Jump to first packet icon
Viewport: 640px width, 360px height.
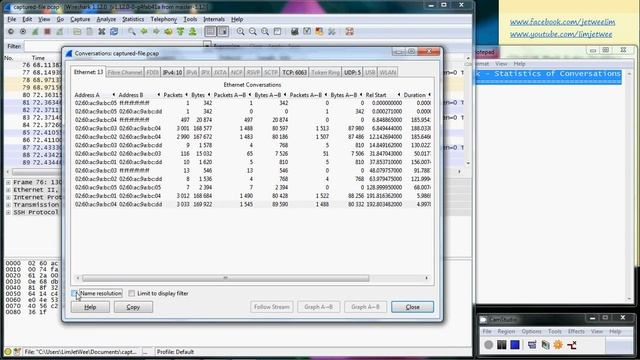(x=180, y=31)
